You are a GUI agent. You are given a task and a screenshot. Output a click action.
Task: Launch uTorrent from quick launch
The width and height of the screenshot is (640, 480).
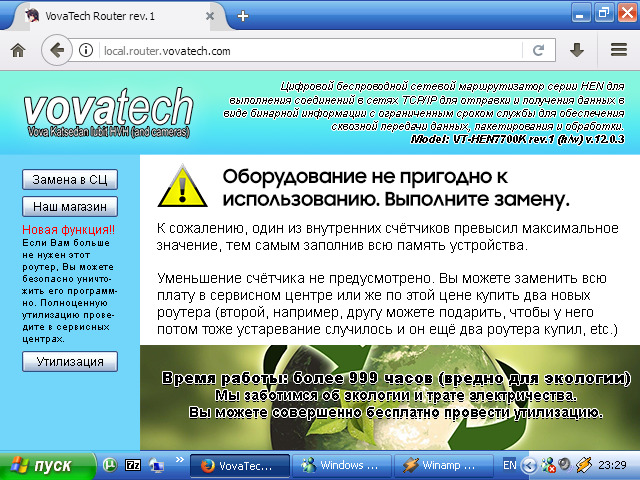[x=110, y=465]
